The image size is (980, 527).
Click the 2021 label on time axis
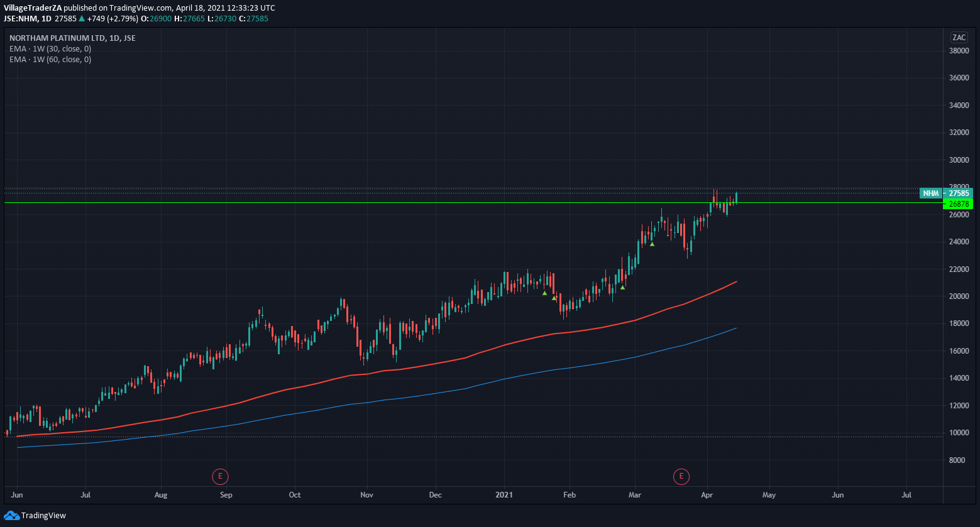coord(504,495)
